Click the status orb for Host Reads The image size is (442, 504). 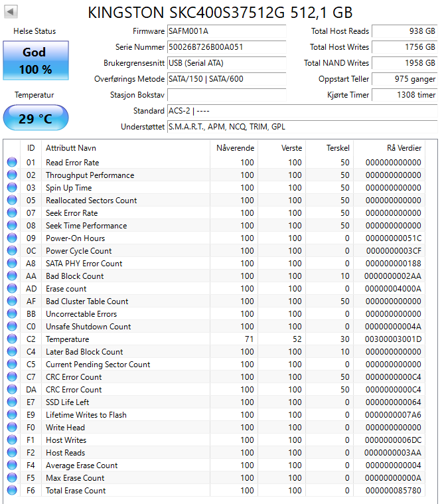tap(12, 453)
